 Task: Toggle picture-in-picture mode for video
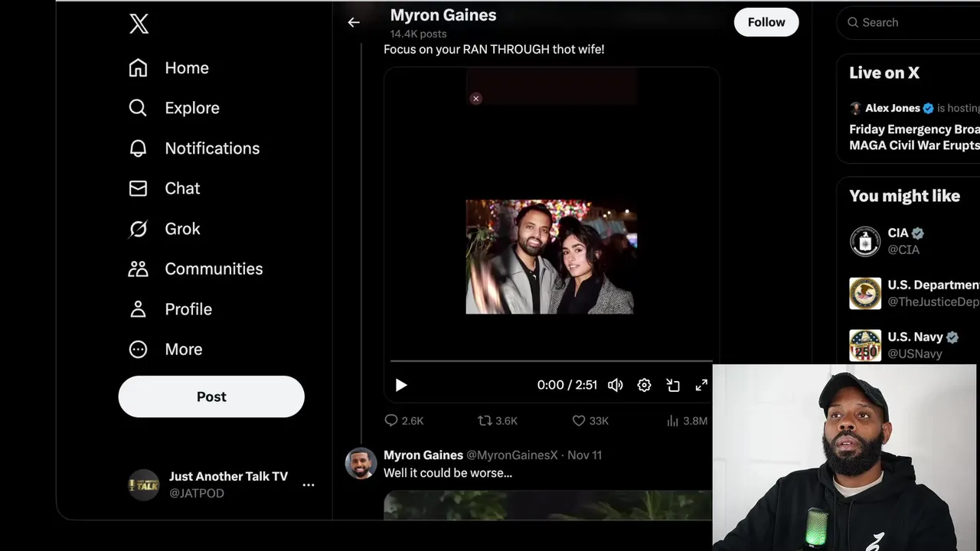(673, 386)
